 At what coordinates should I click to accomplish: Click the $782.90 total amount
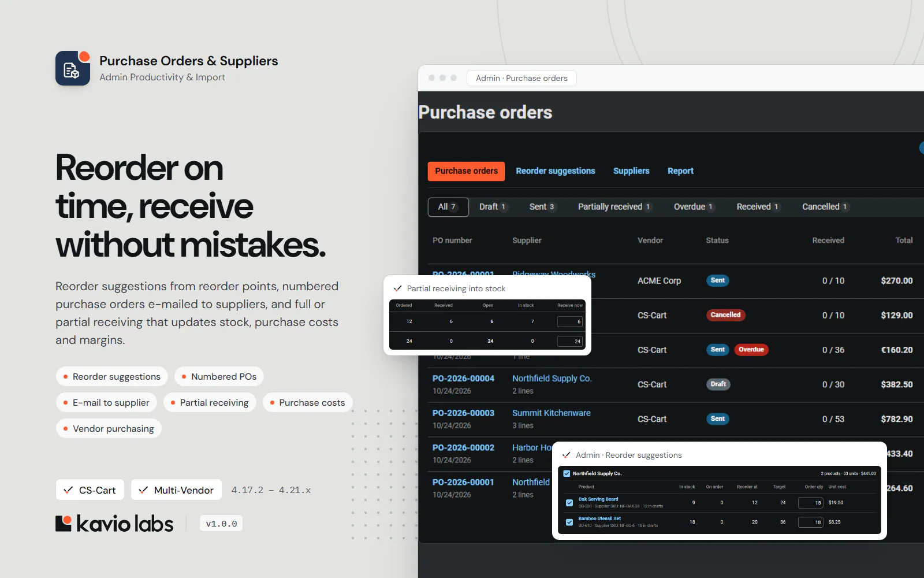(896, 419)
